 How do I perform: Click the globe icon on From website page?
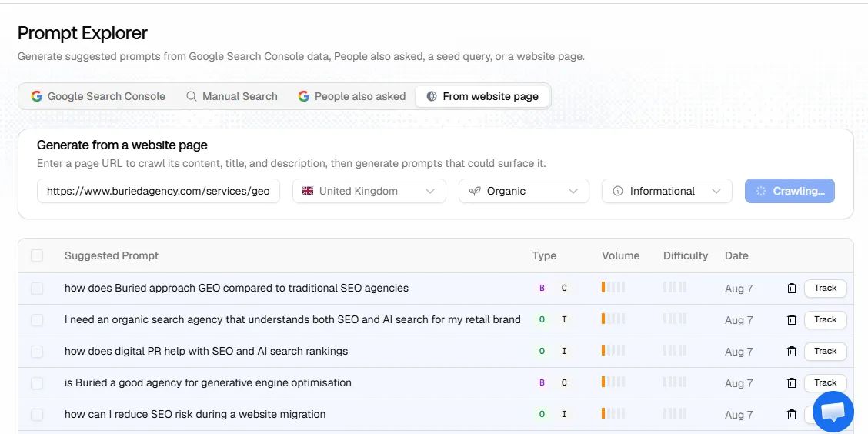click(432, 96)
